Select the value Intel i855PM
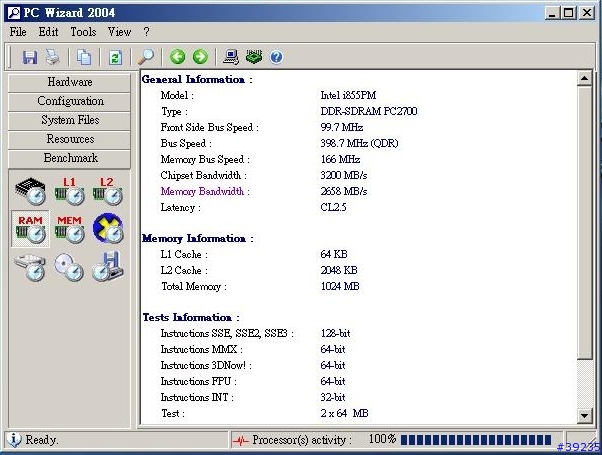Viewport: 602px width, 455px height. coord(348,95)
